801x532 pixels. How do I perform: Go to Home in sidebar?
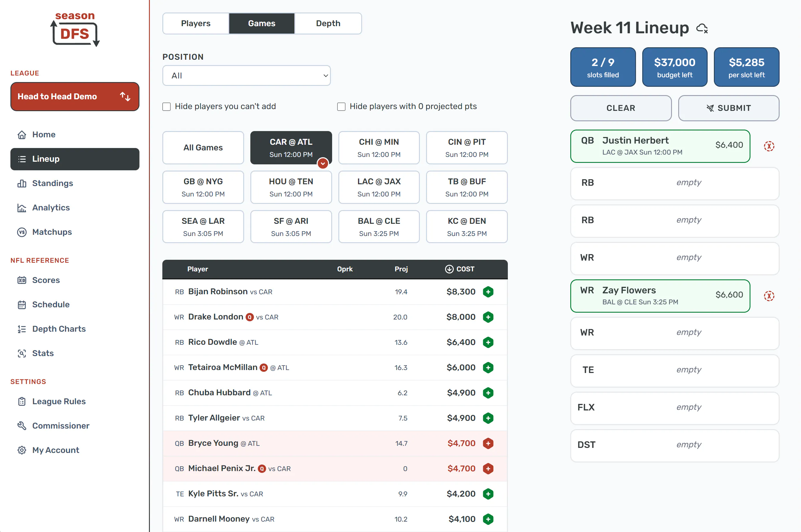click(x=75, y=135)
